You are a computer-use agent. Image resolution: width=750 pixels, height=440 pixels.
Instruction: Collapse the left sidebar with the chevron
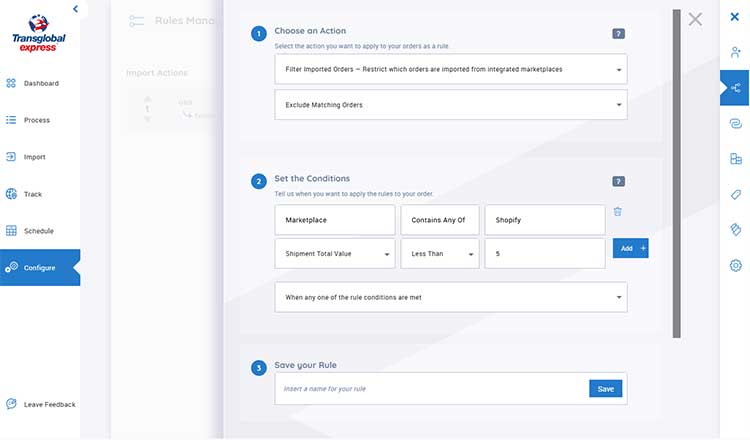click(x=75, y=9)
